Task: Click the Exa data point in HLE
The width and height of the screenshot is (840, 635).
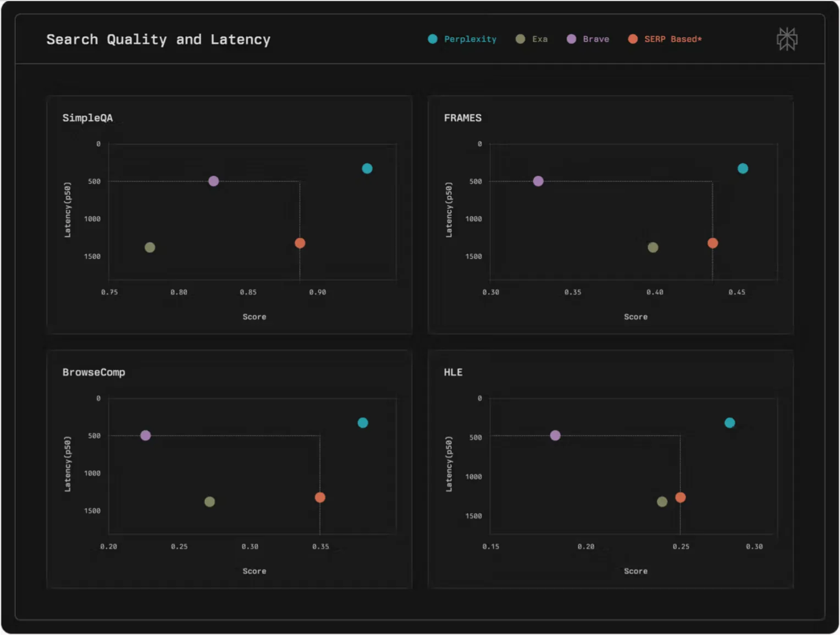Action: (662, 502)
